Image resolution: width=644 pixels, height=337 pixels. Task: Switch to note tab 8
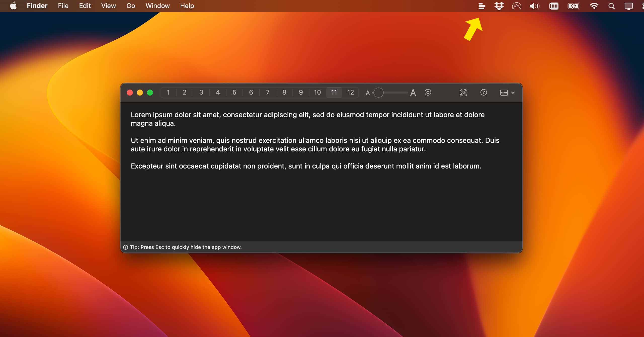[x=284, y=93]
